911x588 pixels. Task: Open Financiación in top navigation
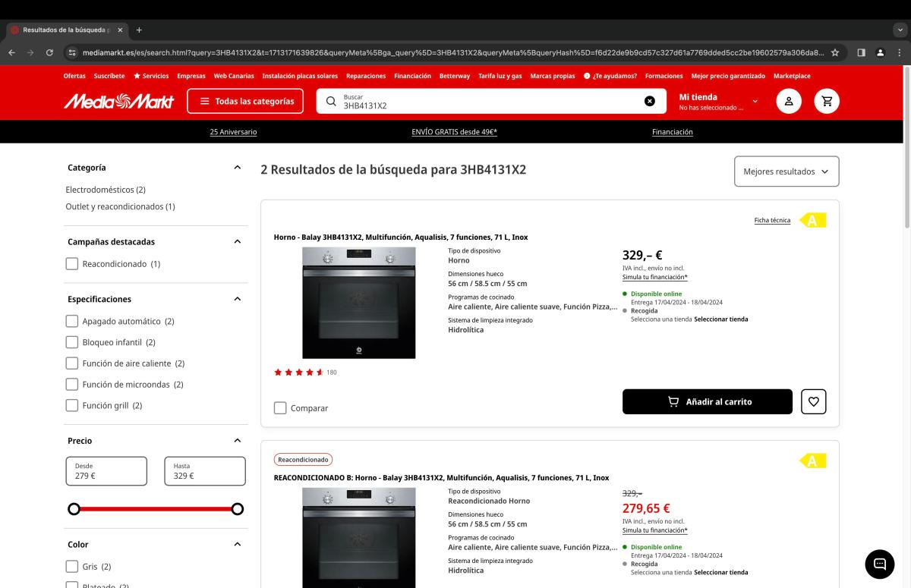coord(412,76)
